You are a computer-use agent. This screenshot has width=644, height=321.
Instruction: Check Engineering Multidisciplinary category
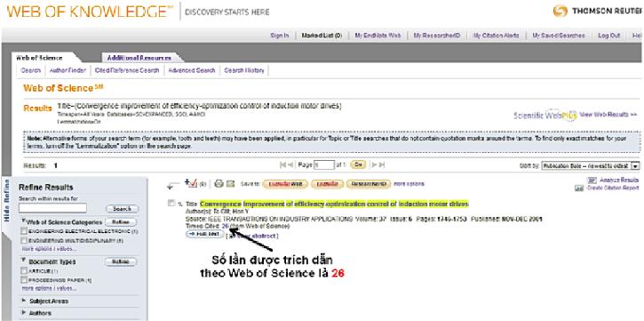click(24, 240)
